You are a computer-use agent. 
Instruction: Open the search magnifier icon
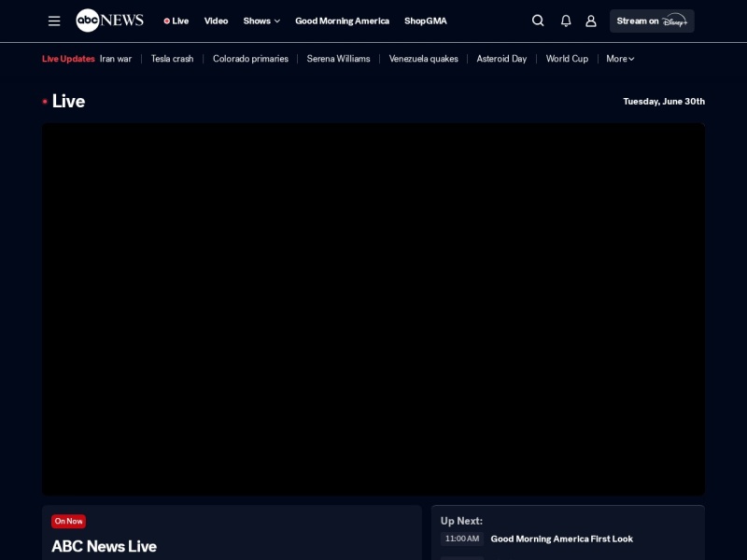point(538,21)
